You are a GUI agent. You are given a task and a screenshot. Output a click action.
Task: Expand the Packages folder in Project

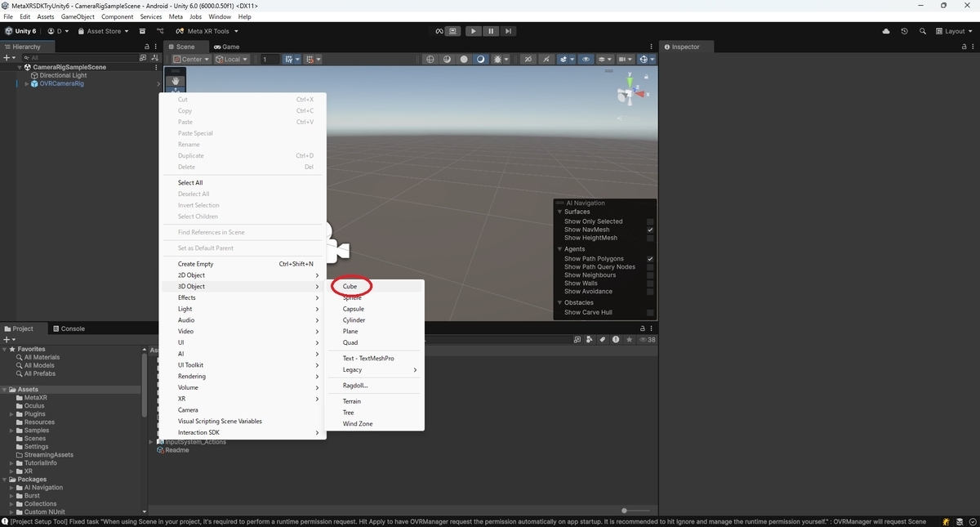coord(5,480)
